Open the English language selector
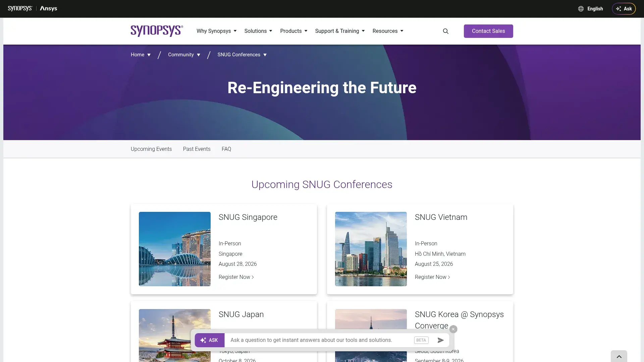Screen dimensions: 644x362 (595, 9)
